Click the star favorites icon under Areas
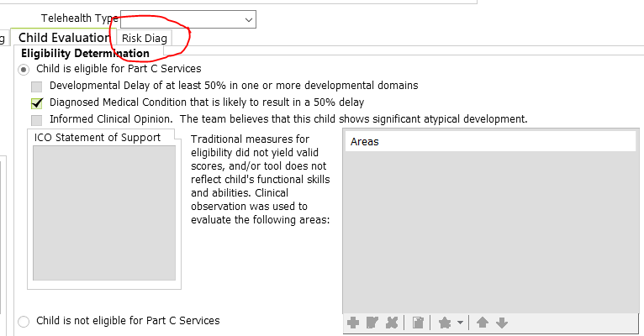This screenshot has height=336, width=644. pyautogui.click(x=445, y=323)
